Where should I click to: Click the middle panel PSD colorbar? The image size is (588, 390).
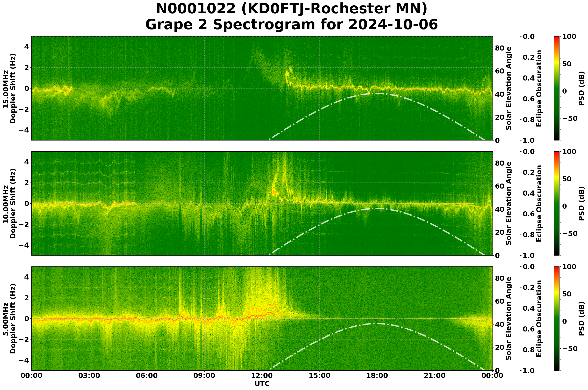(557, 203)
